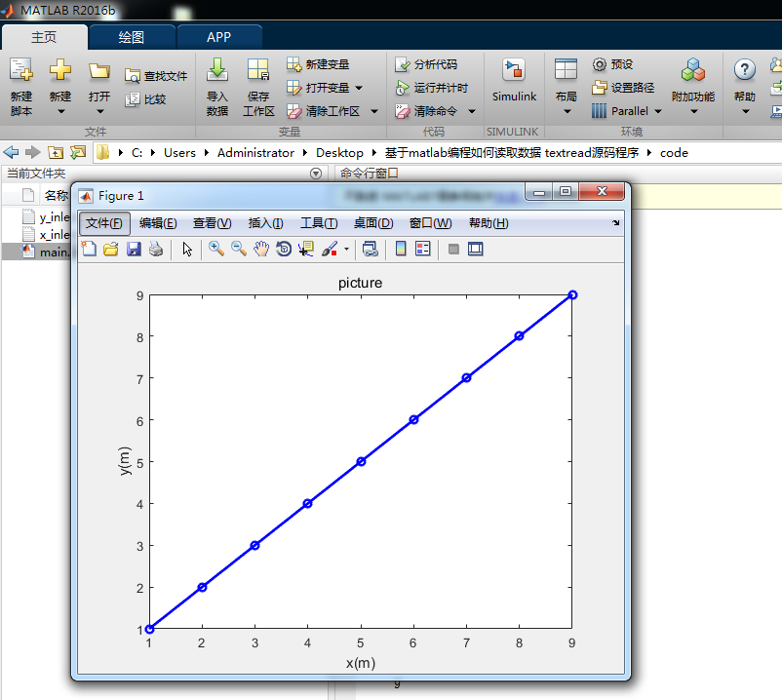Go up one folder level
Screen dimensions: 782x700
[x=56, y=152]
